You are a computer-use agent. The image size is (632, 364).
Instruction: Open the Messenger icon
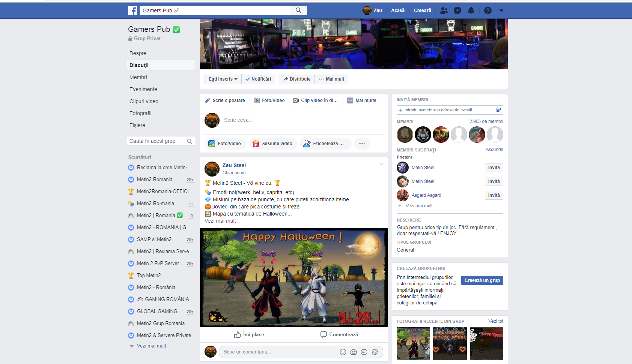pos(457,10)
